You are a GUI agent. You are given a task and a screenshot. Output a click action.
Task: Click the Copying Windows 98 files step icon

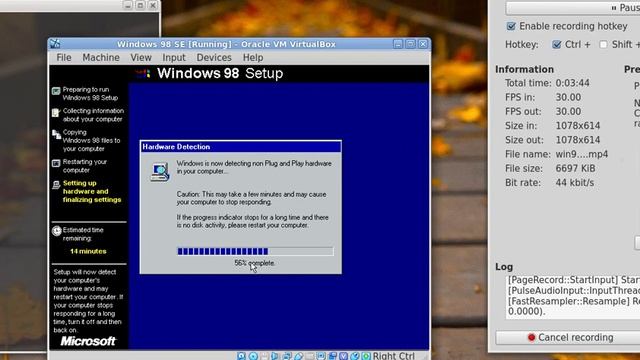click(x=56, y=134)
